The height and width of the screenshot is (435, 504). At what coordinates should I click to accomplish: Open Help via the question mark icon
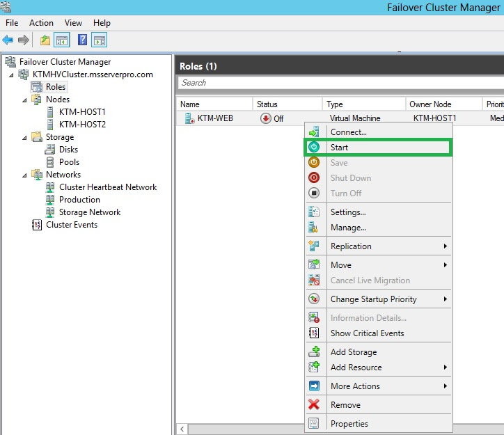pyautogui.click(x=82, y=40)
